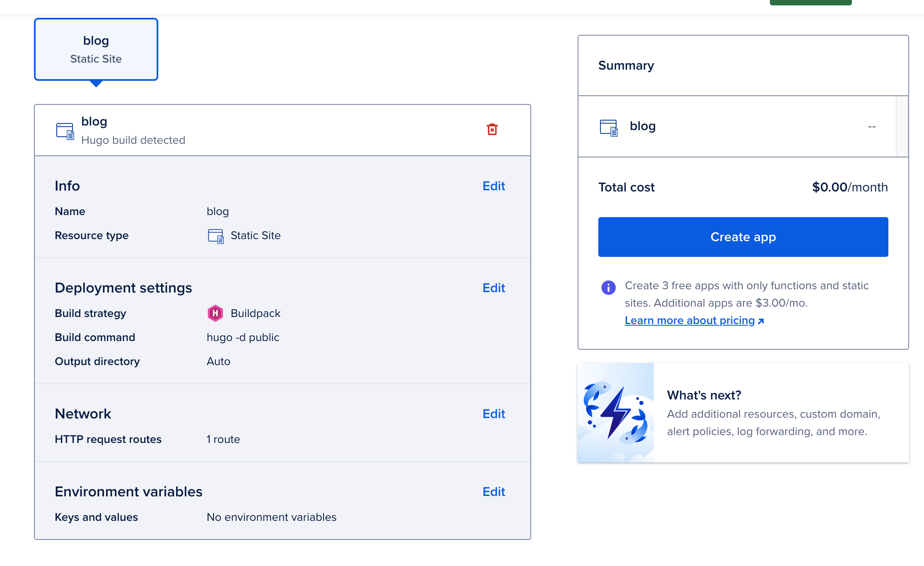
Task: Delete the blog component with trash icon
Action: [492, 129]
